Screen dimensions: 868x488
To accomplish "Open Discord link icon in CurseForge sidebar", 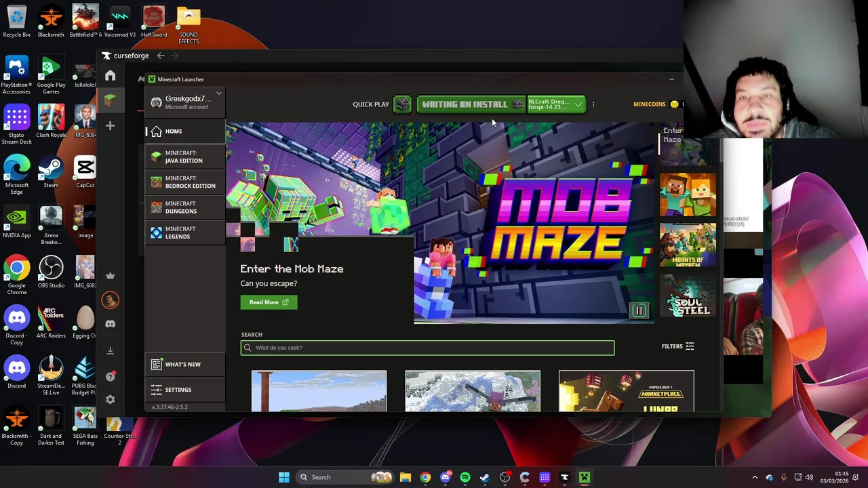I will click(x=111, y=324).
